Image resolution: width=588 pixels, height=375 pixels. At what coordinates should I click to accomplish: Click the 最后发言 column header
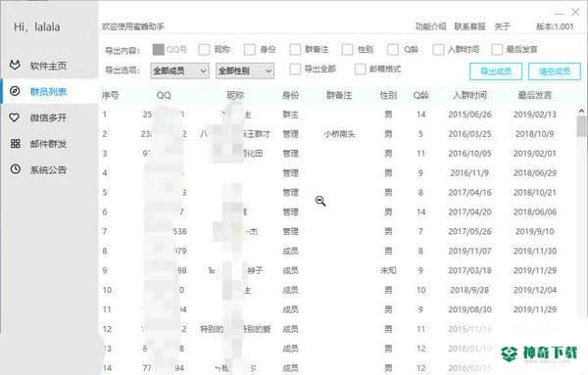[x=535, y=95]
